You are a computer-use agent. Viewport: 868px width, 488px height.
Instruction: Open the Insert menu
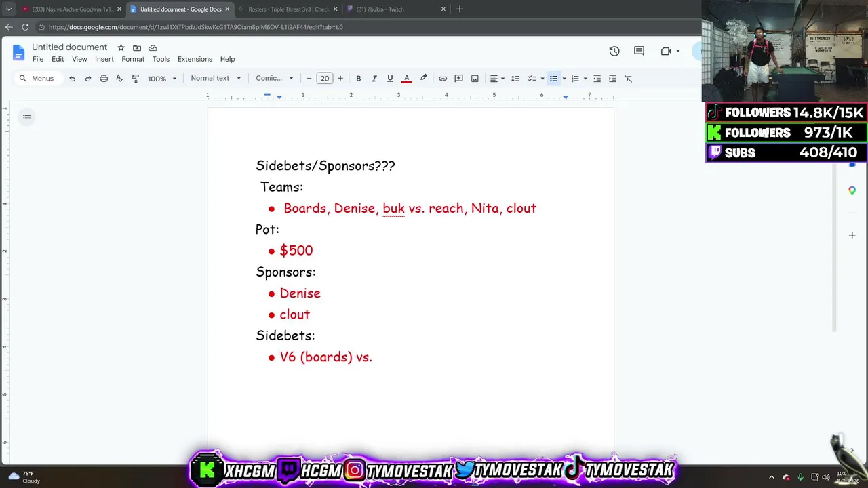(104, 59)
